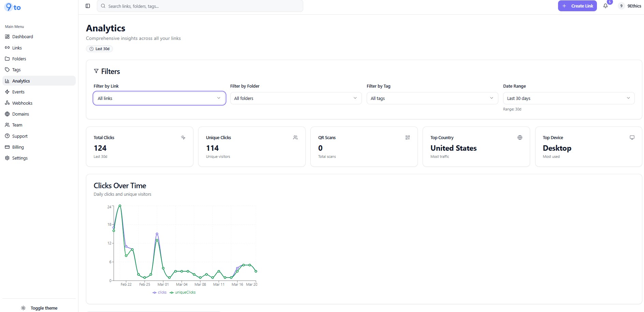Viewport: 644px width, 312px height.
Task: Click the monitor icon on Top Device card
Action: (x=632, y=137)
